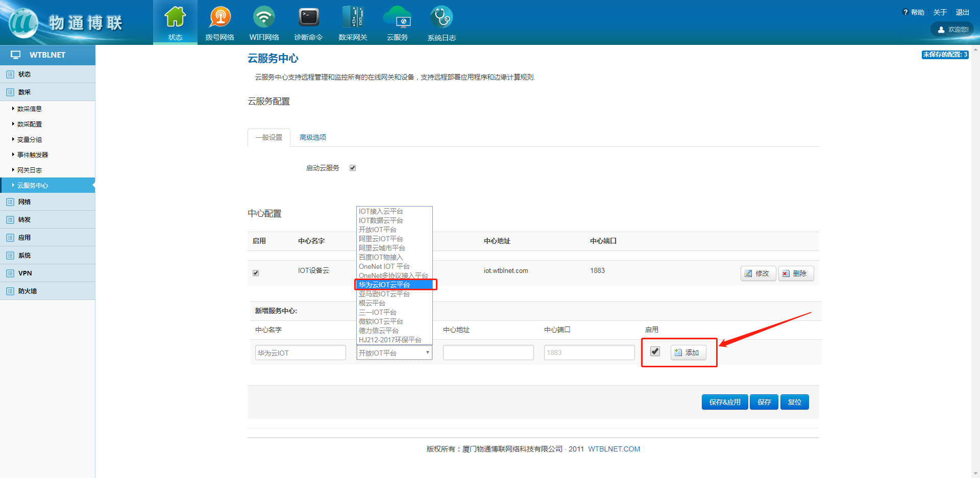Open the WIFI网络 icon

point(264,18)
